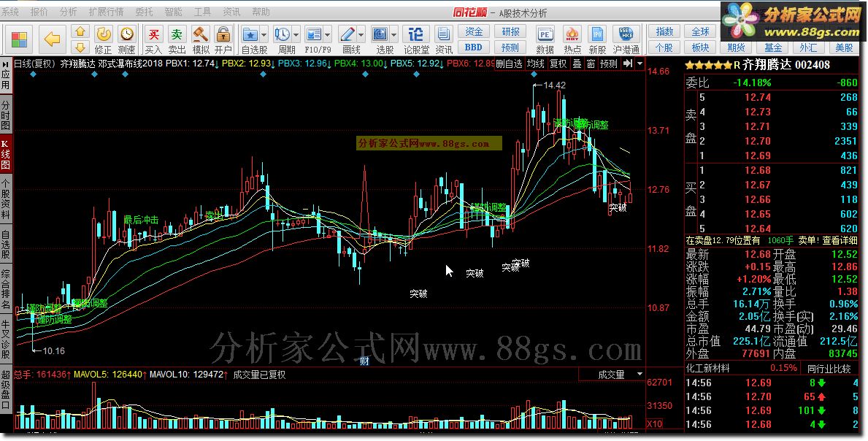This screenshot has height=441, width=868.
Task: Click the 指数 button
Action: (x=664, y=31)
